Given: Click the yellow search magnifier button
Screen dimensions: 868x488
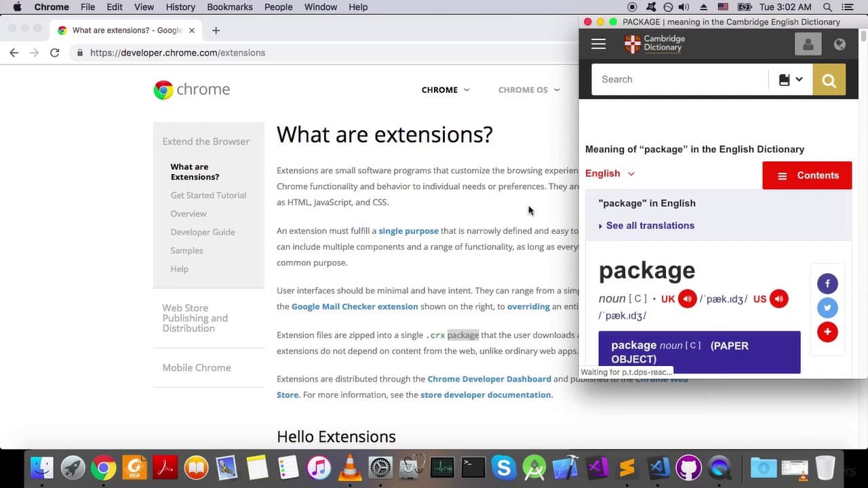Looking at the screenshot, I should click(x=829, y=80).
